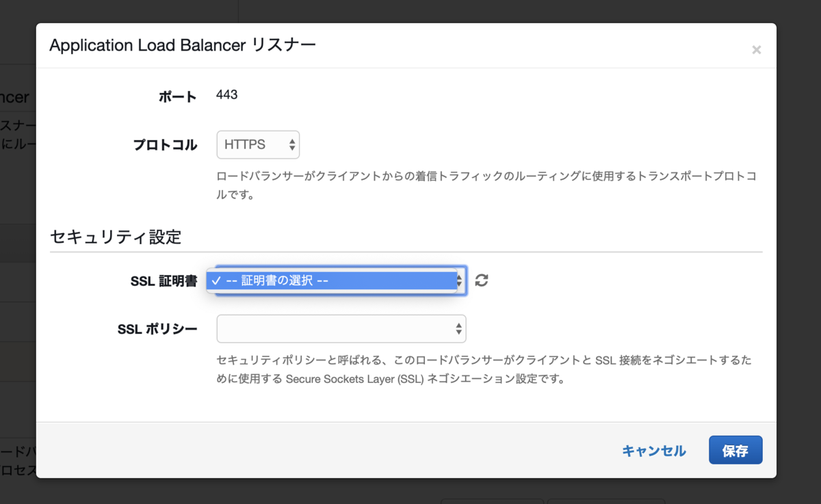Viewport: 821px width, 504px height.
Task: Click the SSL ポリシー label
Action: [x=157, y=329]
